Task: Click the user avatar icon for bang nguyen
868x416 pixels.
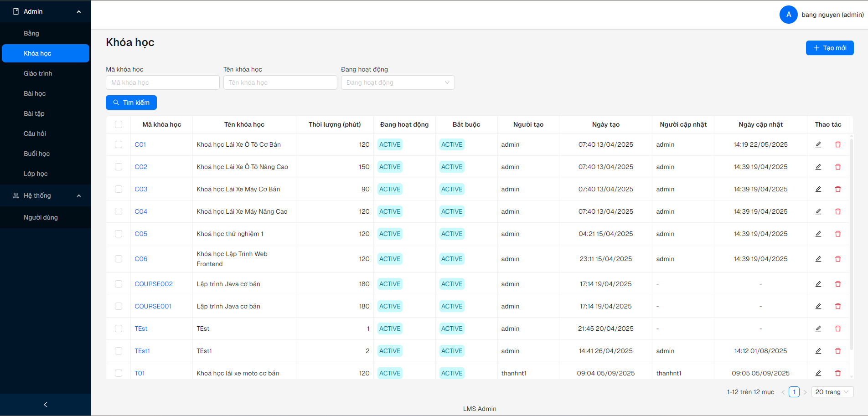Action: (788, 15)
